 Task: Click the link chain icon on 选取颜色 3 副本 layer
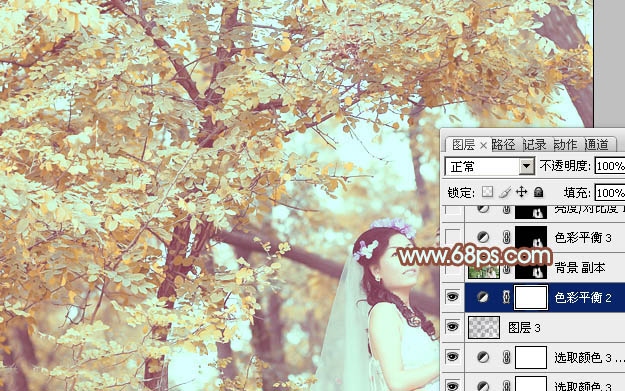tap(506, 357)
